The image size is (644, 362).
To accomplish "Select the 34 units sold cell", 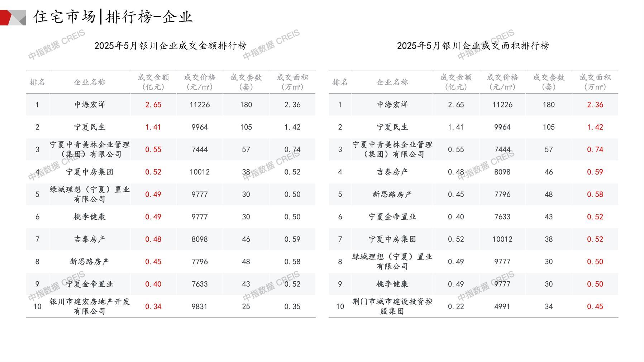I will pyautogui.click(x=549, y=306).
